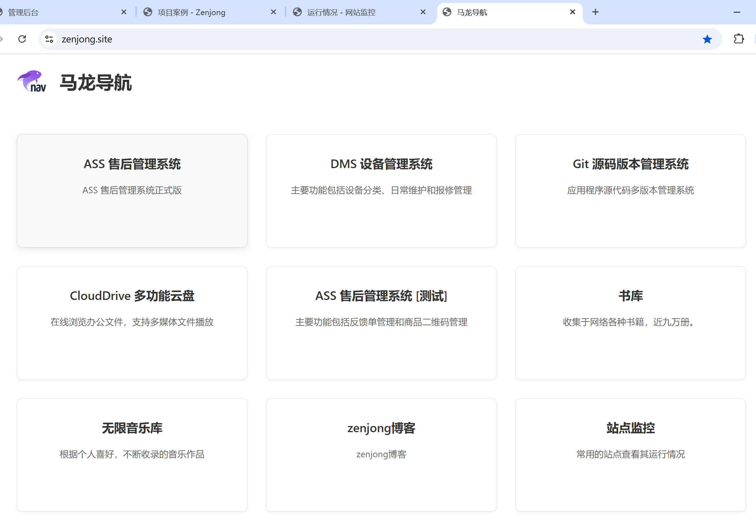Open the Git 源码版本管理系统 card

630,190
